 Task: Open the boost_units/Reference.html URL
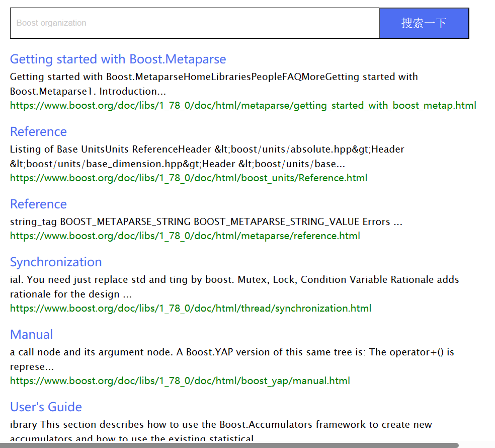[x=189, y=178]
